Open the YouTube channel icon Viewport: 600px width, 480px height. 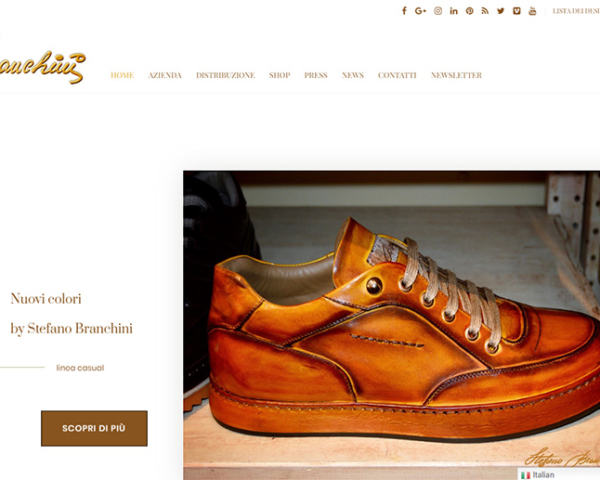coord(532,11)
